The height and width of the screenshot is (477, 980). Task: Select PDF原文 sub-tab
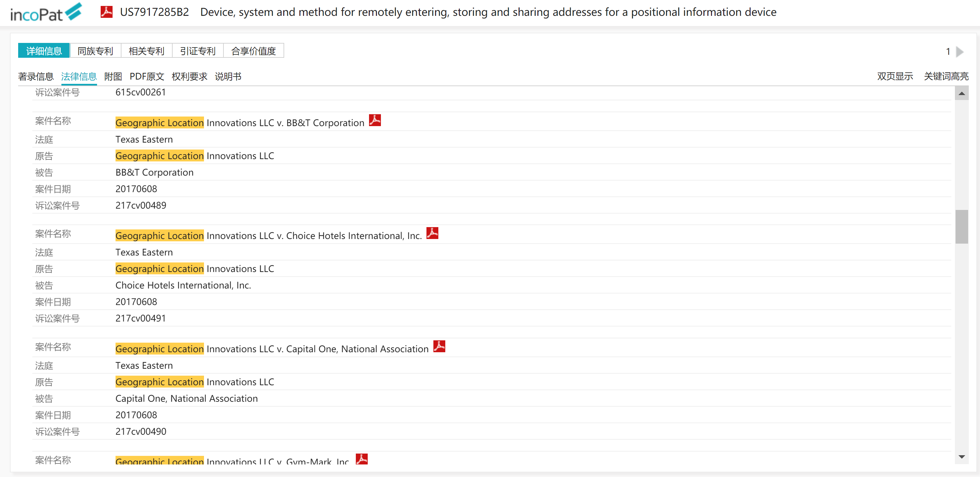147,77
